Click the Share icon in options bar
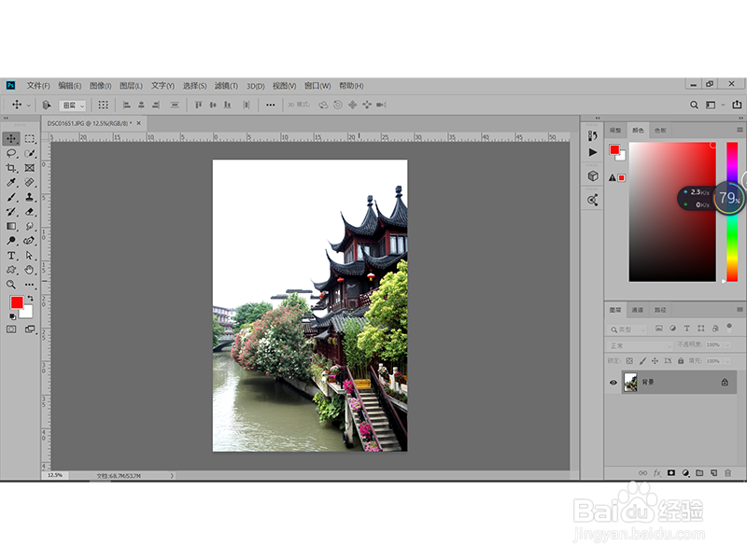 (737, 105)
